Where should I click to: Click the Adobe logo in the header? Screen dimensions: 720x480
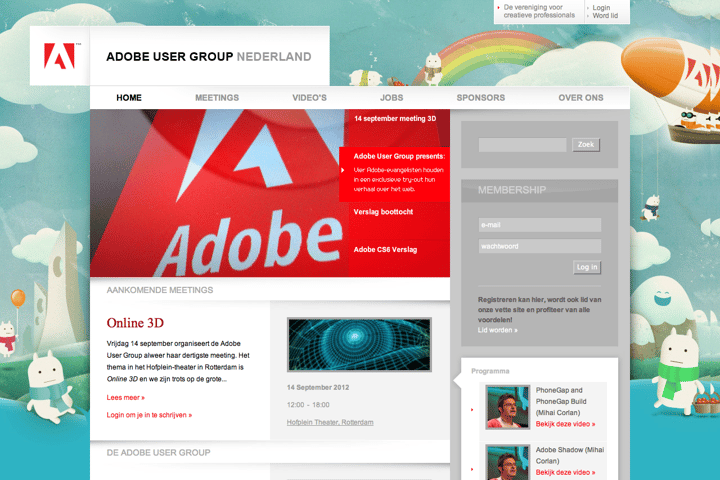click(x=59, y=56)
